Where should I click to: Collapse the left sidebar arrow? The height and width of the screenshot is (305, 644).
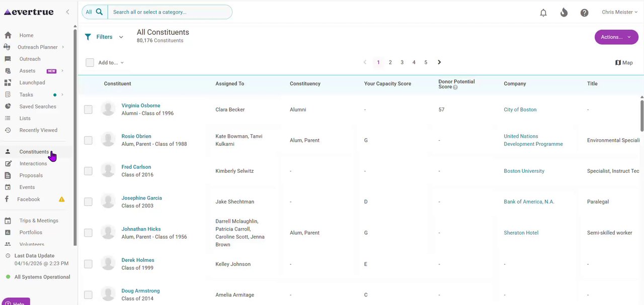click(x=67, y=12)
